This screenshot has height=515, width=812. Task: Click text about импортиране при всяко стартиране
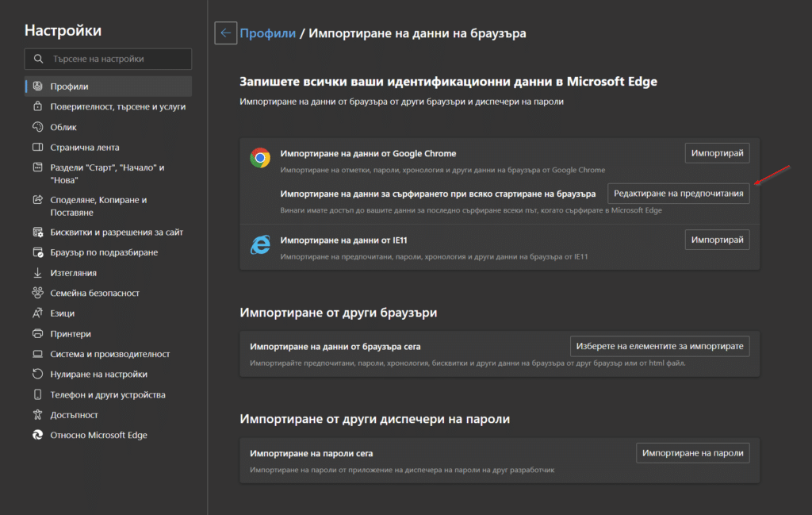pyautogui.click(x=438, y=194)
